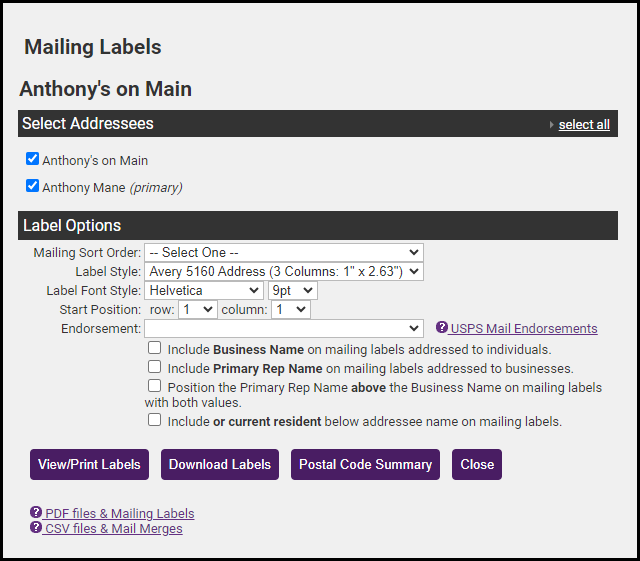Click the select all link
Image resolution: width=640 pixels, height=561 pixels.
pyautogui.click(x=584, y=125)
